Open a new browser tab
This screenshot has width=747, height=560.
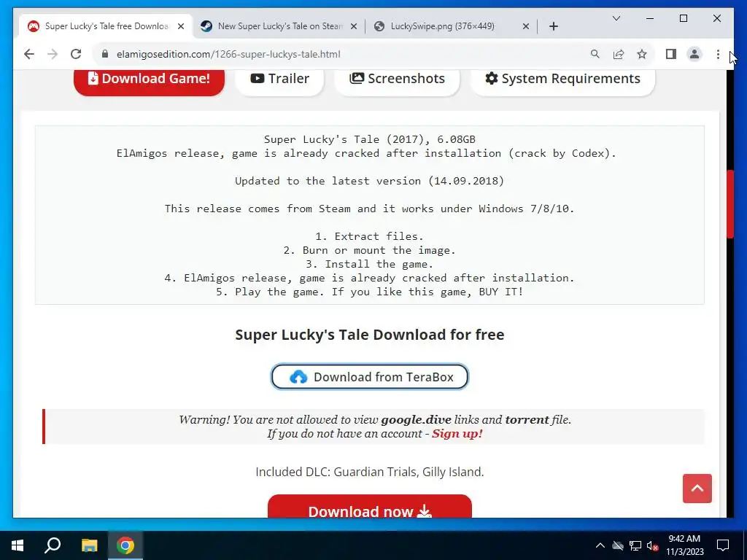553,26
